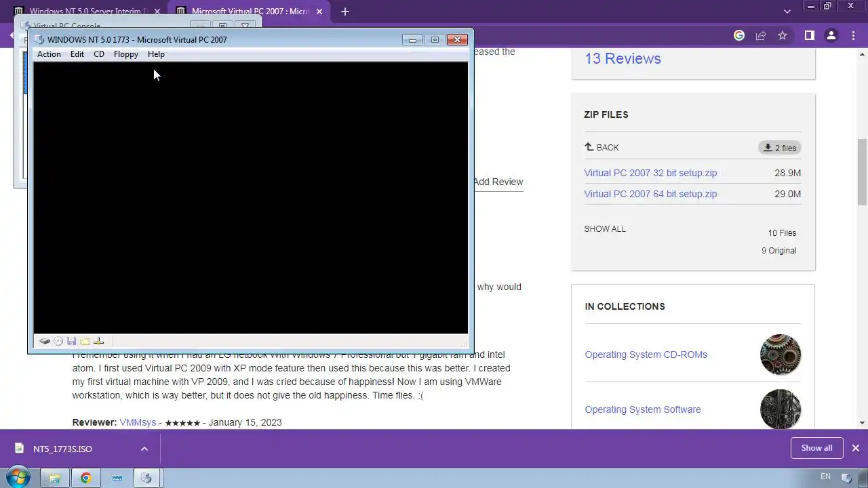The width and height of the screenshot is (868, 488).
Task: Click SHOW ALL download options
Action: (605, 229)
